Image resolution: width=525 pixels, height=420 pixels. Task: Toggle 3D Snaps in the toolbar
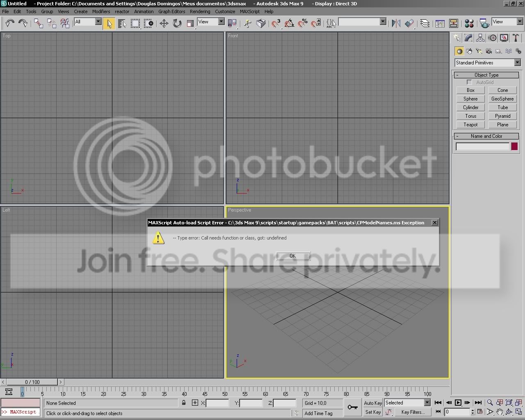pos(276,23)
